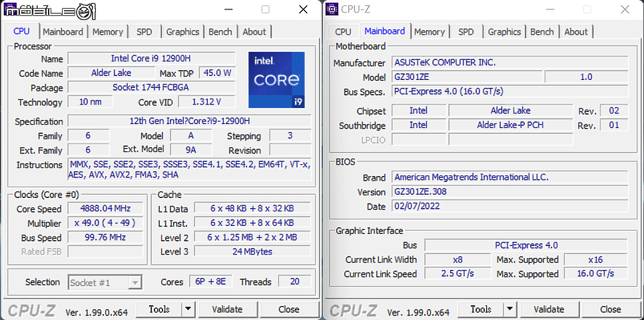Click Technology value 10 nm
The height and width of the screenshot is (320, 644).
pyautogui.click(x=91, y=101)
